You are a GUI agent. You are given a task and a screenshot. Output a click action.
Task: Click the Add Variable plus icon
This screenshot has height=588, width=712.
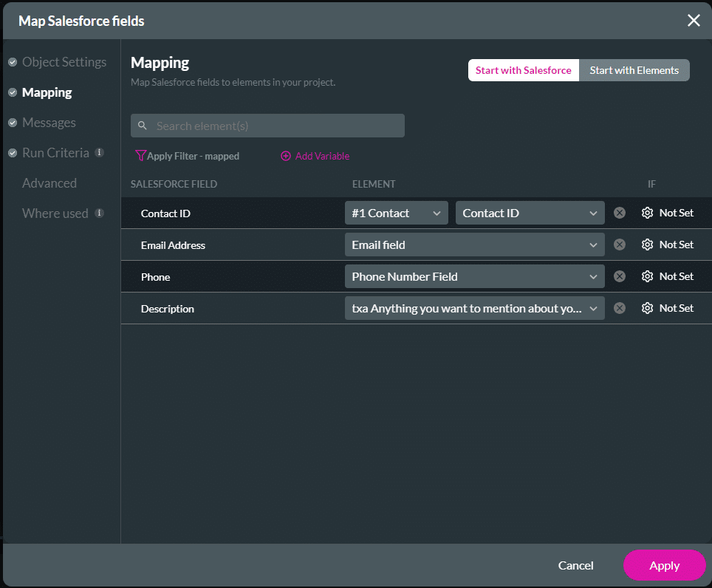(286, 156)
